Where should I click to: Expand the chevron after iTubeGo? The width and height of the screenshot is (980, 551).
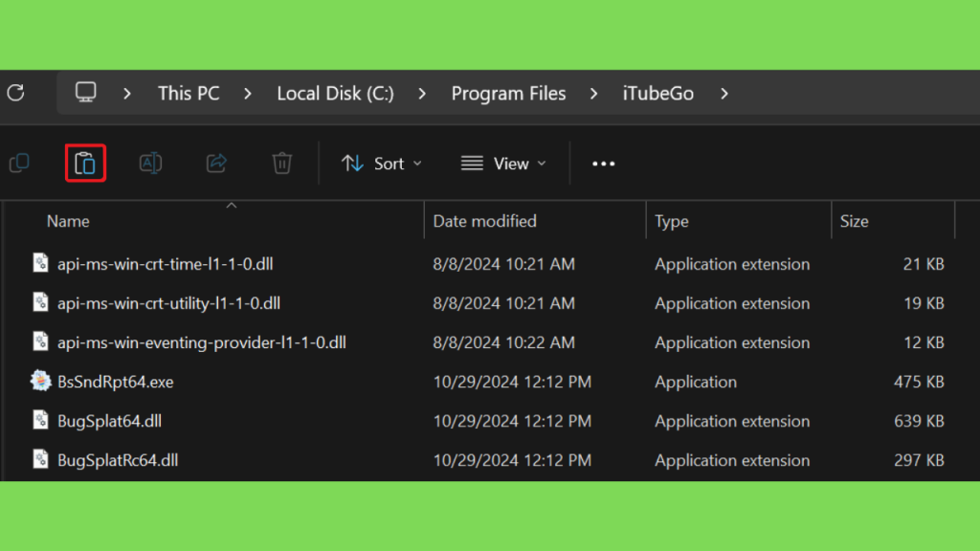pos(724,94)
